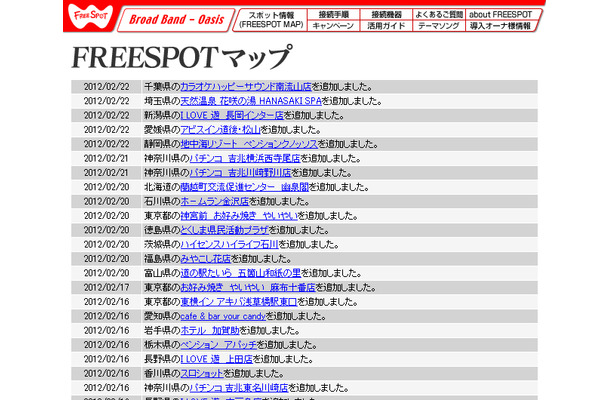The width and height of the screenshot is (610, 400).
Task: Open the 接続手順 menu item
Action: [x=333, y=14]
